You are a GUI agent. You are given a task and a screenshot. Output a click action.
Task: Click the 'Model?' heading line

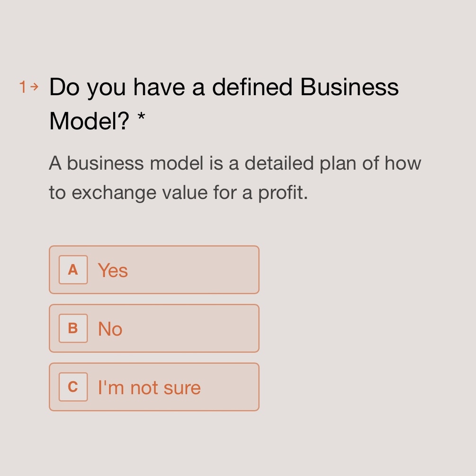point(89,121)
